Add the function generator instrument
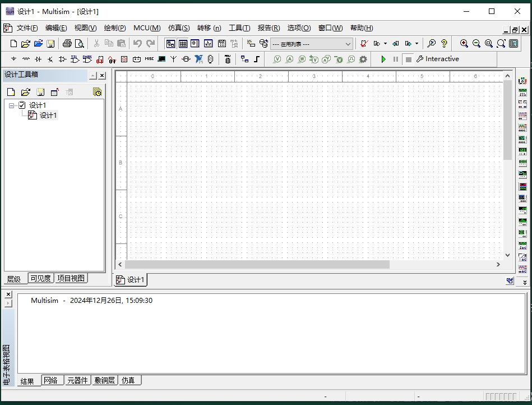Image resolution: width=532 pixels, height=405 pixels. click(x=522, y=92)
